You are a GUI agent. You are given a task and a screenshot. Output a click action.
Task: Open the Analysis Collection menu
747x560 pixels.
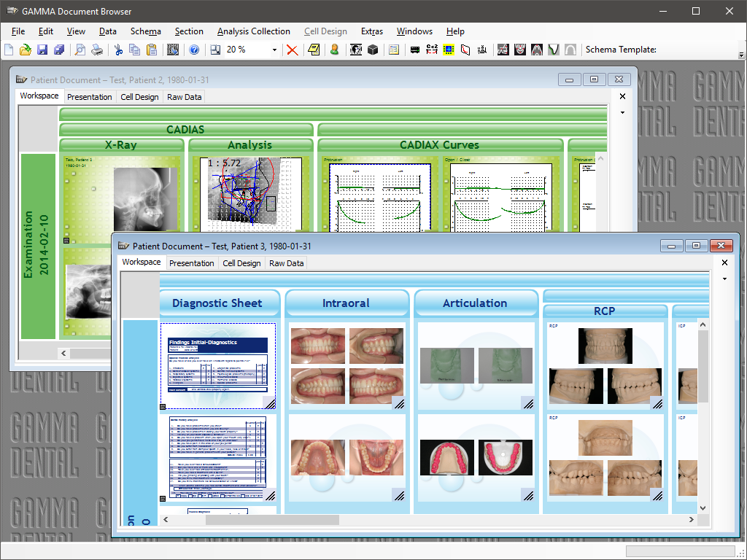click(253, 31)
